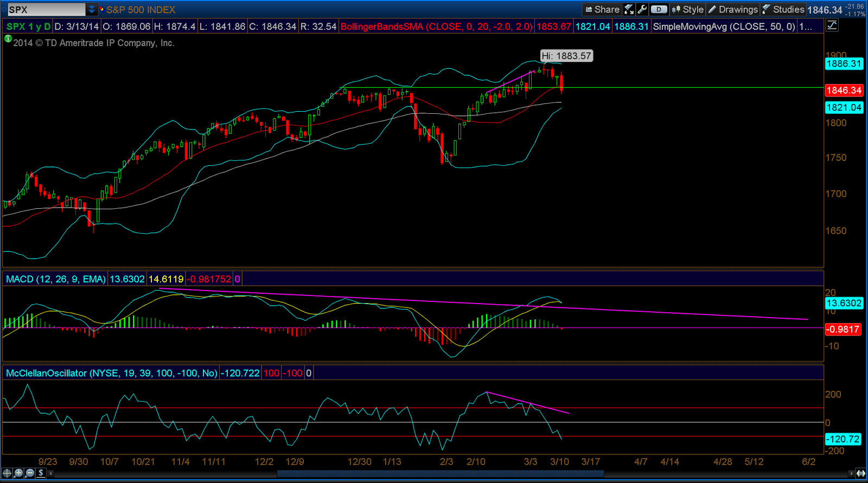Image resolution: width=868 pixels, height=483 pixels.
Task: Select the crosshair pan tool
Action: 7,473
